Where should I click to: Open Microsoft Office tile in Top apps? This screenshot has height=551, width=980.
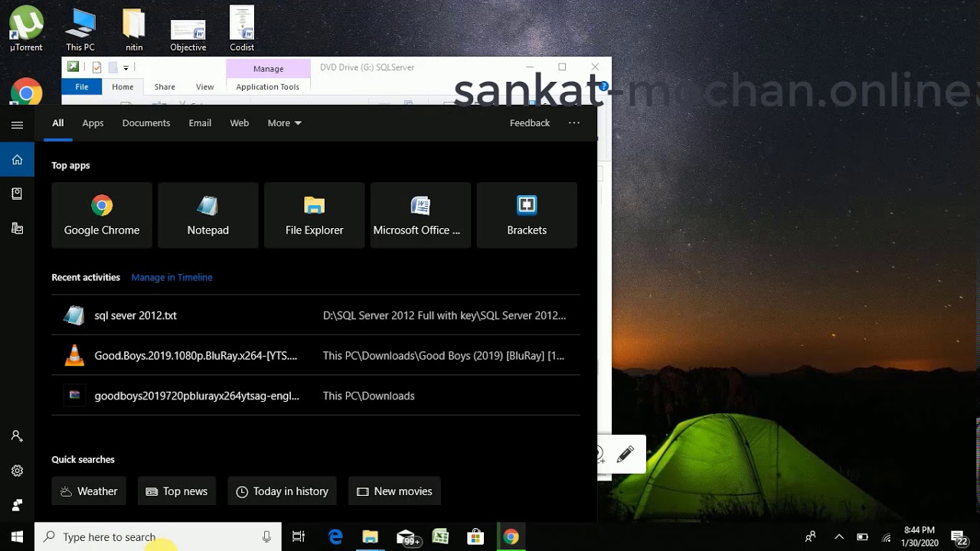[420, 215]
